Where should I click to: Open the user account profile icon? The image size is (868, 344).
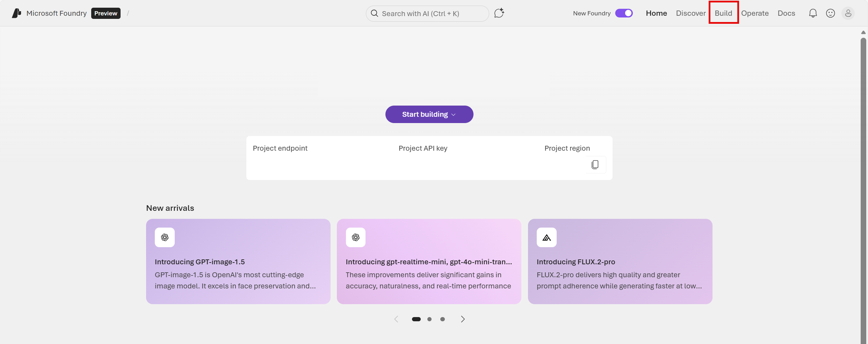click(848, 13)
